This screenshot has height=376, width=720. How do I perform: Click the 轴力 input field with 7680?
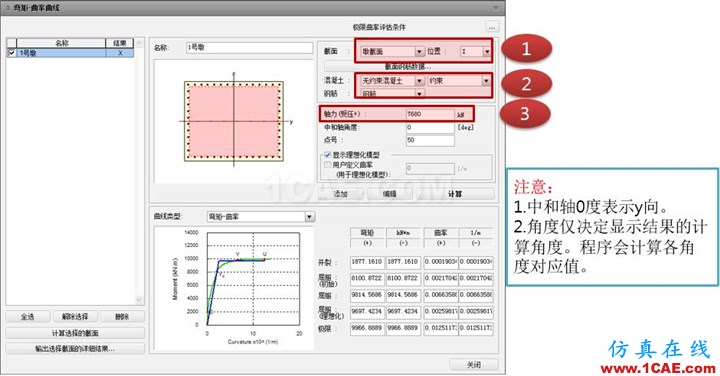[x=430, y=114]
